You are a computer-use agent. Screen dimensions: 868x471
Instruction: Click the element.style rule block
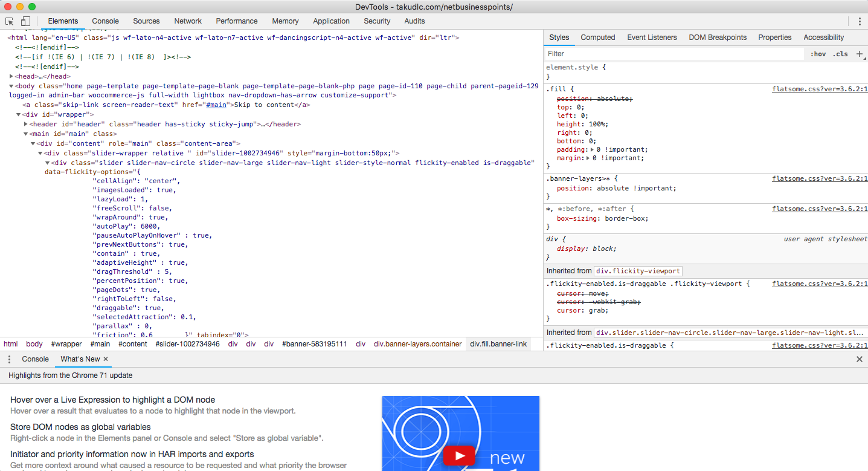tap(706, 72)
